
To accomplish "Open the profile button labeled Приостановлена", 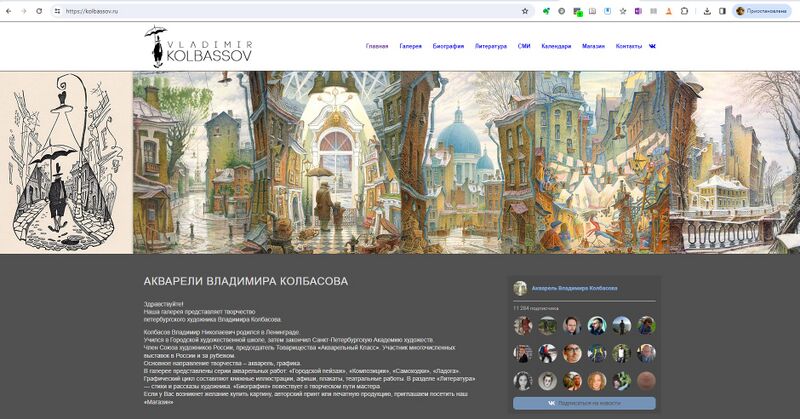I will (x=762, y=11).
